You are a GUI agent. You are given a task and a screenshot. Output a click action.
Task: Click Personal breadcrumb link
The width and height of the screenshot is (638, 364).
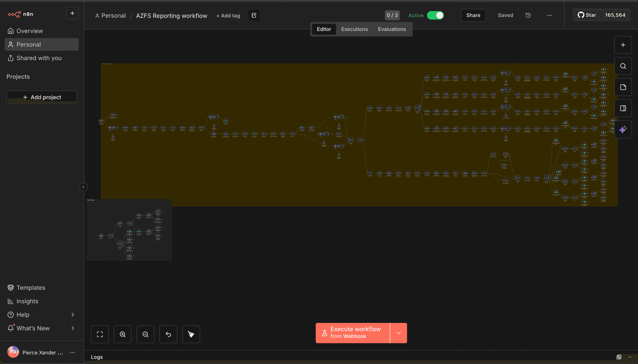pos(110,16)
